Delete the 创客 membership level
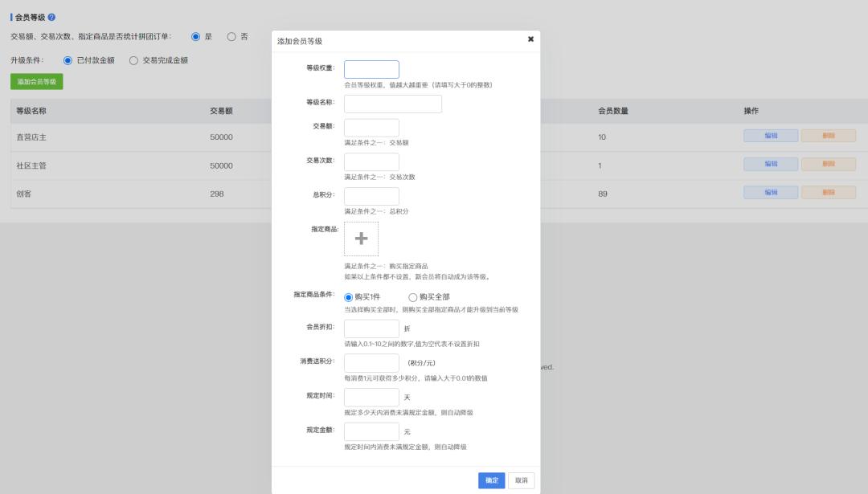 tap(828, 191)
